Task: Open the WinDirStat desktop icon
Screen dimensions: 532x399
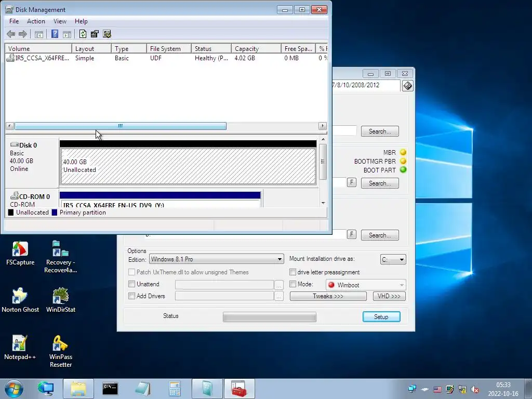Action: 61,300
